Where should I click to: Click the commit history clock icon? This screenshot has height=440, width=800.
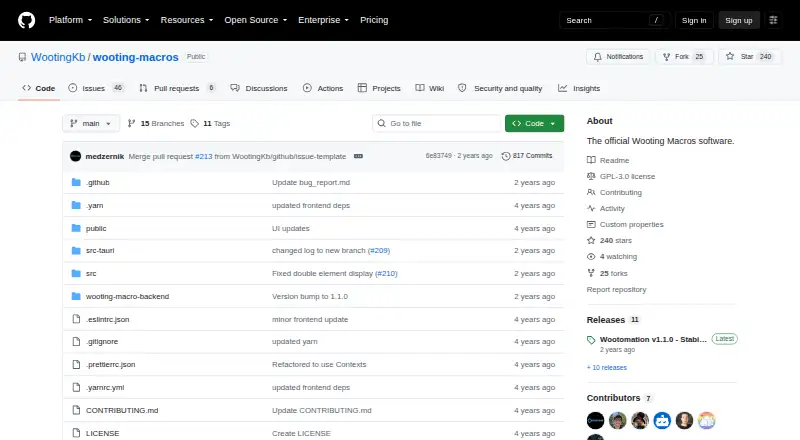(506, 156)
